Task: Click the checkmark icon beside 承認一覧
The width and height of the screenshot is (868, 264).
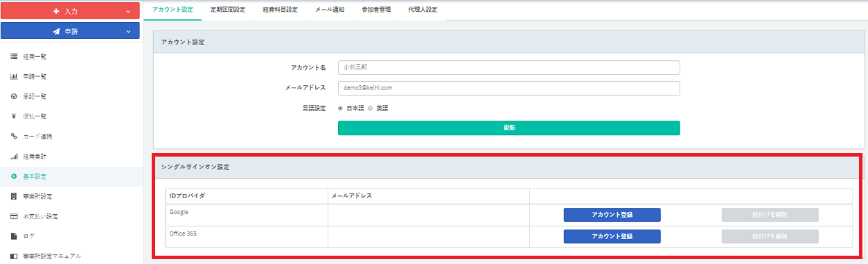Action: 14,96
